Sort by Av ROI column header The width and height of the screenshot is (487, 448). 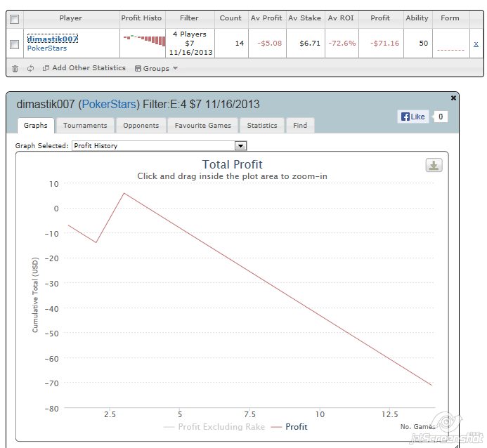(x=341, y=18)
